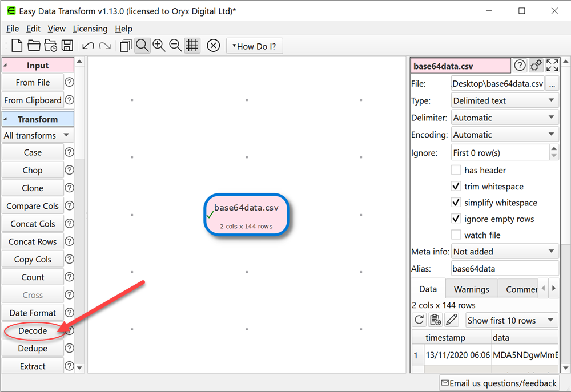The image size is (571, 392).
Task: Open the Delimiter dropdown
Action: (x=504, y=118)
